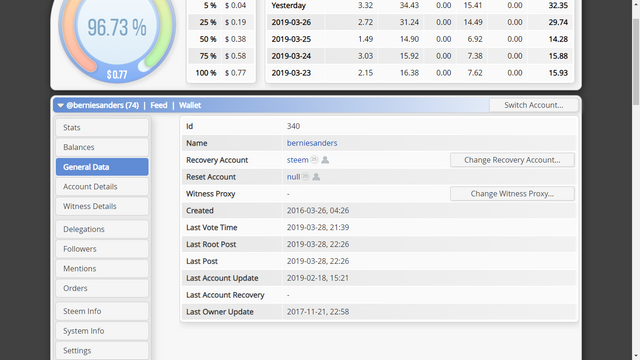Open the Followers tab

102,249
